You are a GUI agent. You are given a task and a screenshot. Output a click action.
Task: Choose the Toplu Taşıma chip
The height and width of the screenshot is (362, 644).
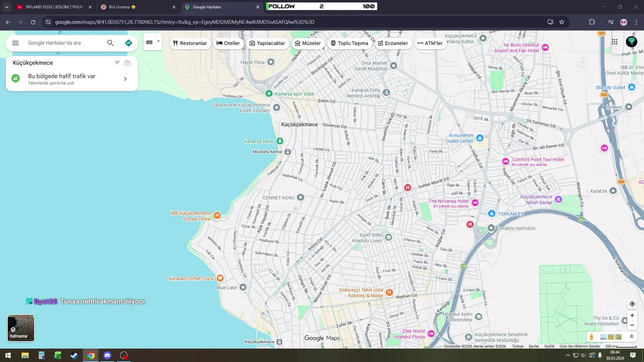(349, 43)
